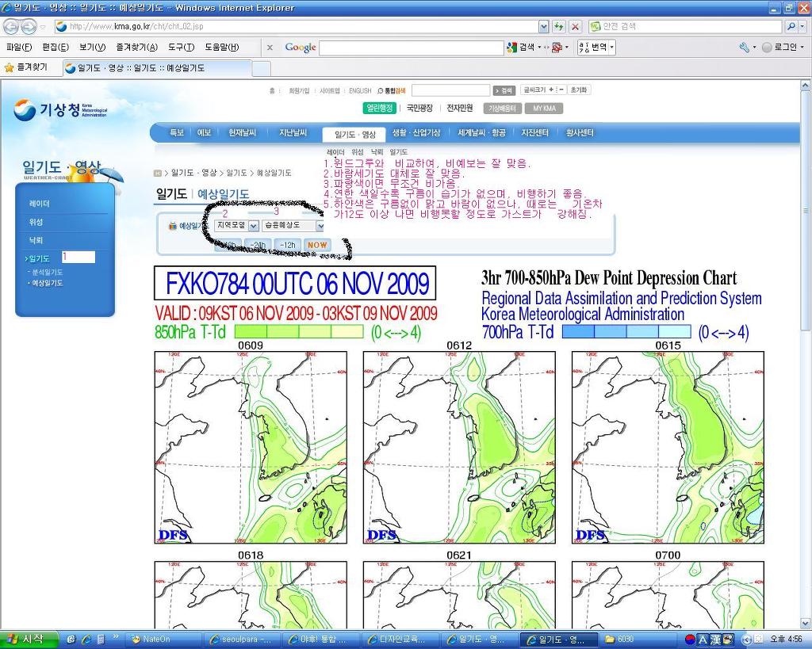Click into the Google toolbar search field
This screenshot has width=812, height=649.
(412, 48)
